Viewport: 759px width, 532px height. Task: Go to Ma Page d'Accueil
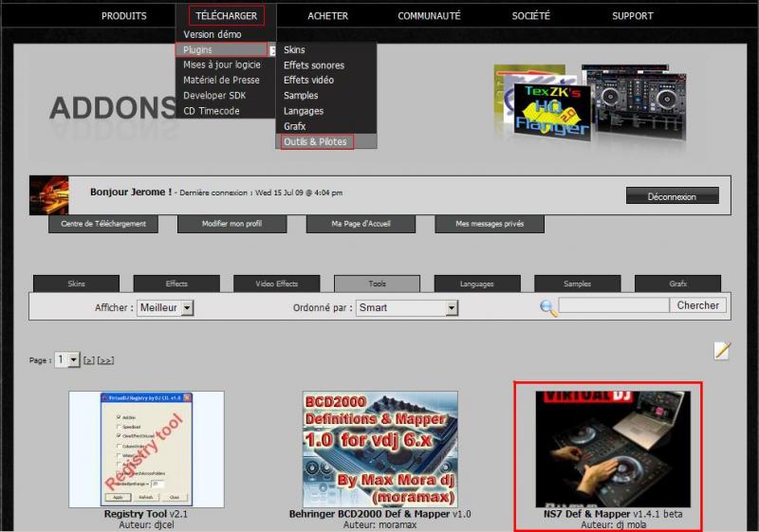click(x=361, y=224)
